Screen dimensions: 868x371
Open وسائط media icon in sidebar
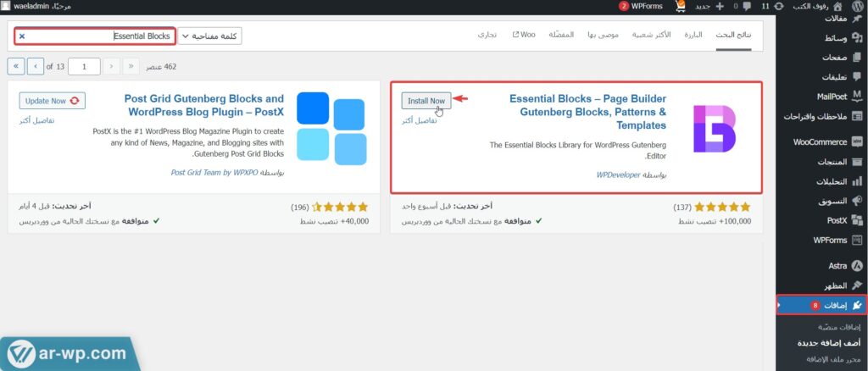point(857,37)
